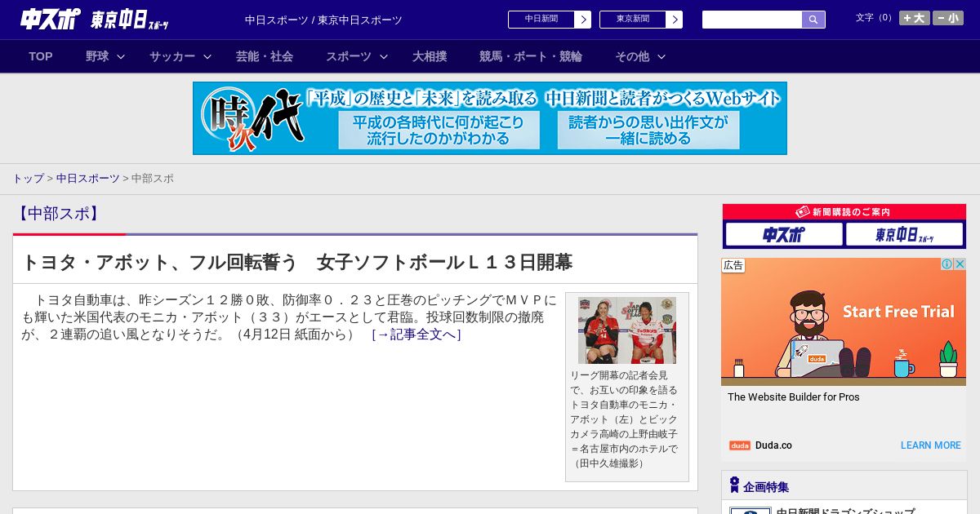Image resolution: width=980 pixels, height=514 pixels.
Task: Click the Start Free Trial ad image
Action: coord(844,322)
